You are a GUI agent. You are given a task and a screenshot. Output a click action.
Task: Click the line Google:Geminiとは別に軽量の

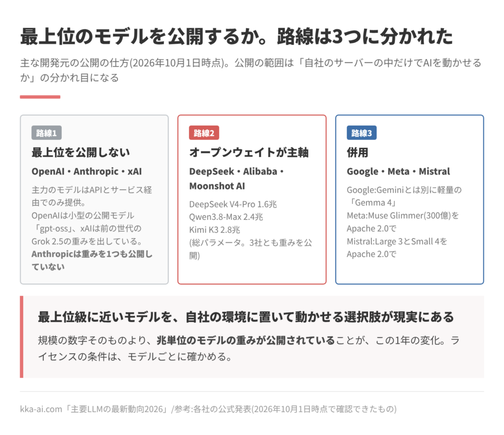click(404, 190)
